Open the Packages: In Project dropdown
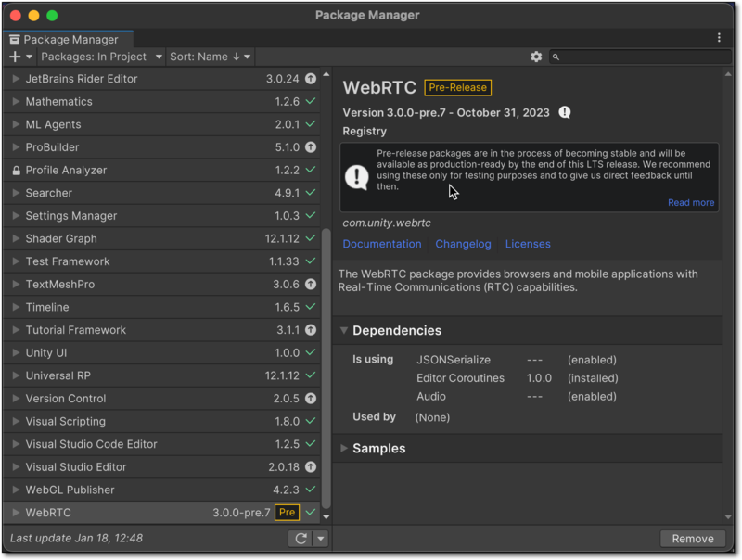The height and width of the screenshot is (560, 742). tap(100, 57)
